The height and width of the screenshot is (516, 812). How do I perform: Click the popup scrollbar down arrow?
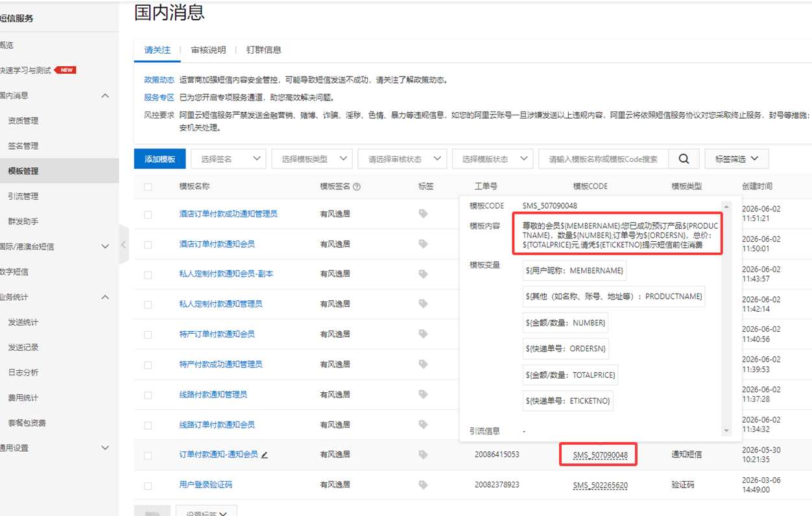tap(726, 430)
